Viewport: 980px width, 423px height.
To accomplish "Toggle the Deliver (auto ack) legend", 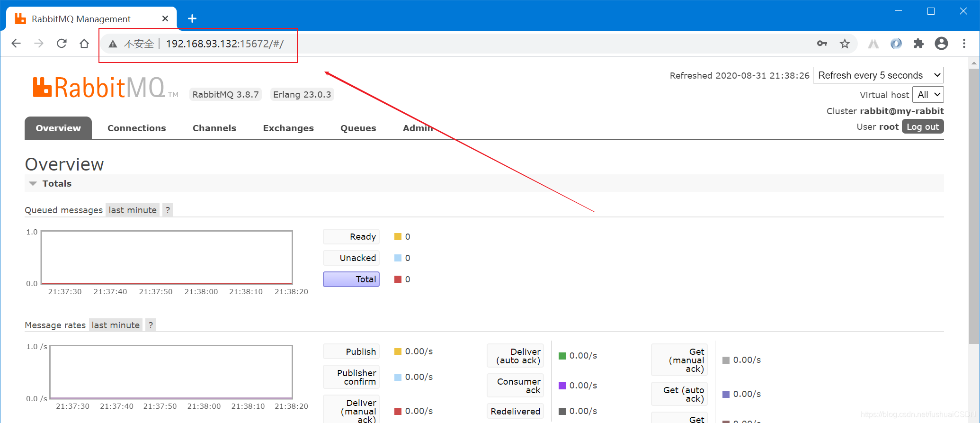I will pos(516,356).
